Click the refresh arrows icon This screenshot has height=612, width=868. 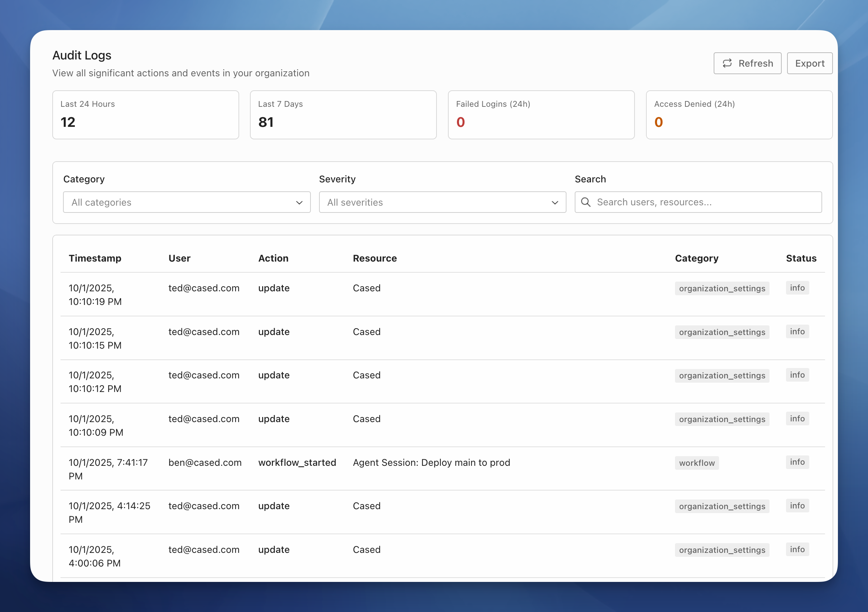point(727,63)
